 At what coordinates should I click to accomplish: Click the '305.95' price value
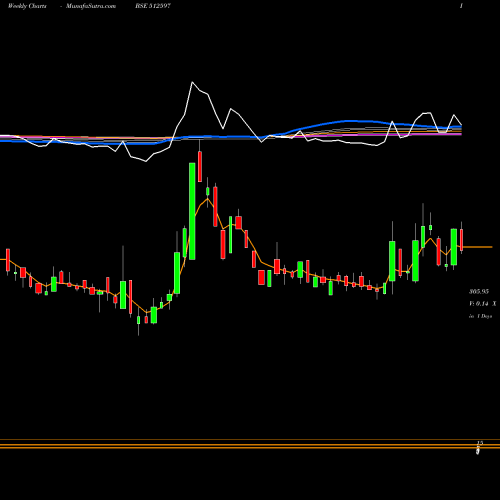tap(479, 291)
